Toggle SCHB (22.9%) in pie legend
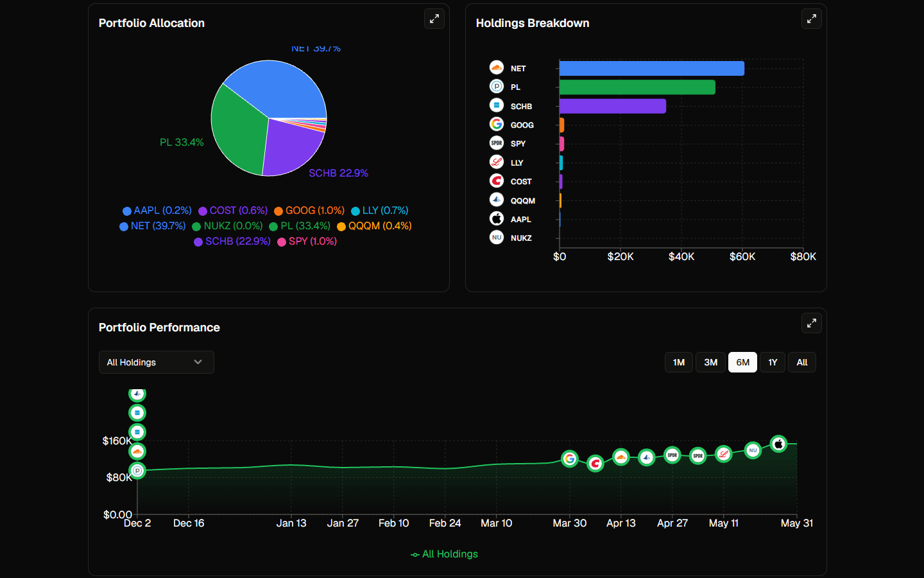Image resolution: width=924 pixels, height=578 pixels. pos(232,241)
